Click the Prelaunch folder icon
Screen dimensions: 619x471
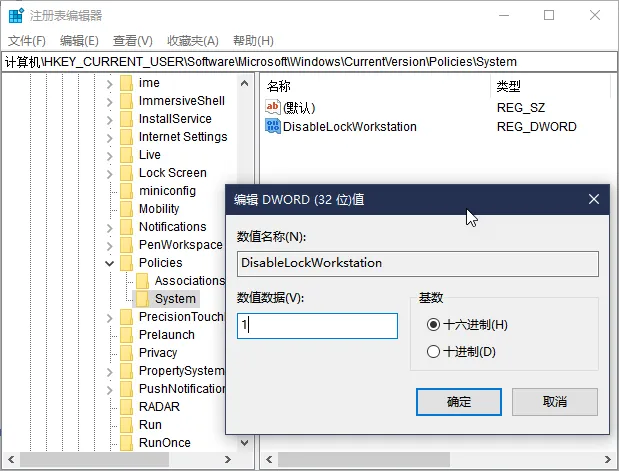pyautogui.click(x=126, y=335)
